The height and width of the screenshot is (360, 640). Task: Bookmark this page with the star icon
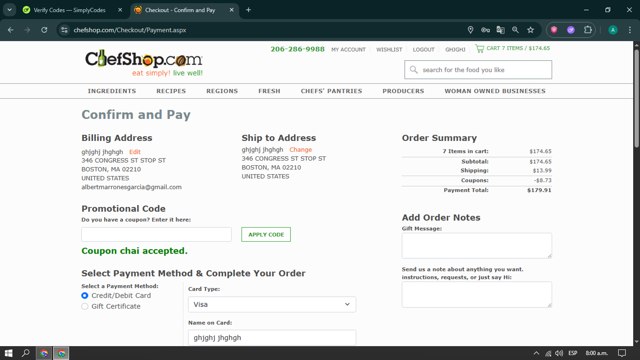pos(531,30)
